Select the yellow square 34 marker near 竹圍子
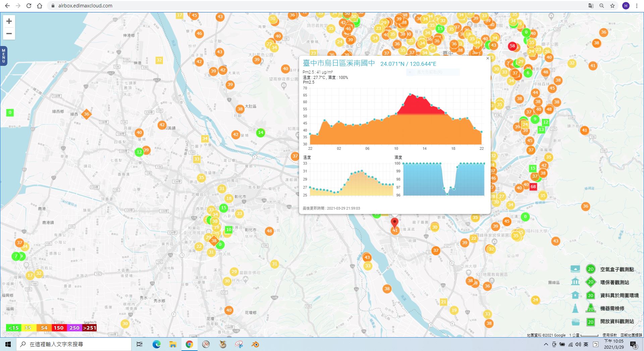 coord(205,138)
